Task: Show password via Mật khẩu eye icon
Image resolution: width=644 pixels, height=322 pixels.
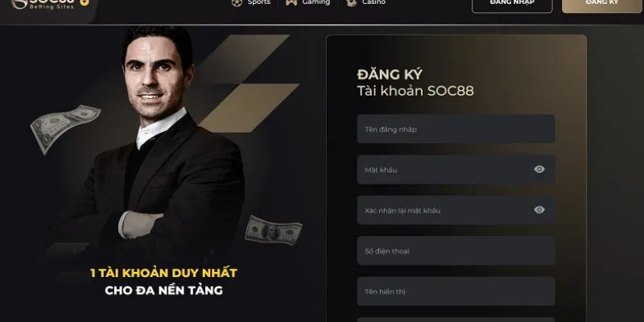Action: click(x=539, y=169)
